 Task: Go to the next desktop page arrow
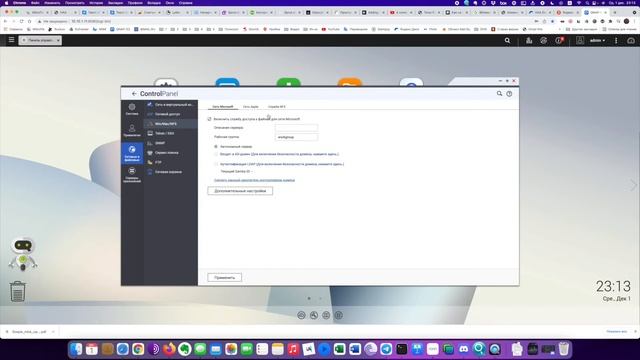633,185
